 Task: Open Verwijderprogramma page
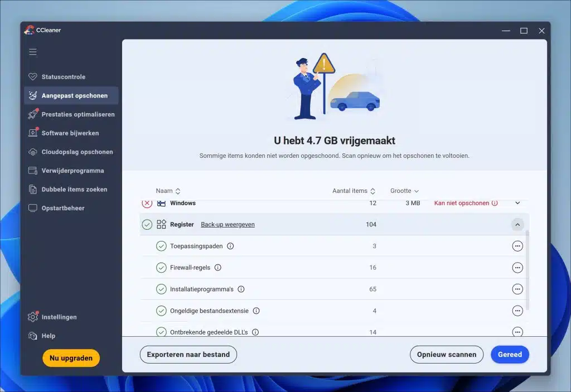(71, 171)
